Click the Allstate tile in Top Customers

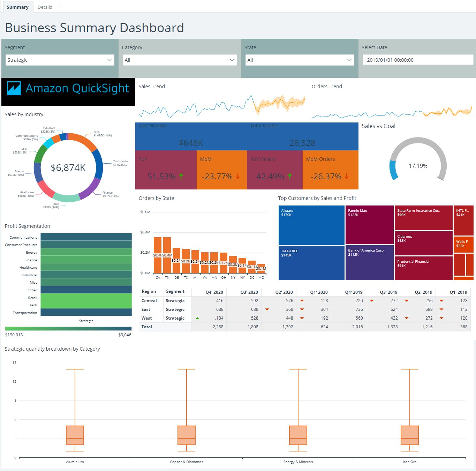311,225
